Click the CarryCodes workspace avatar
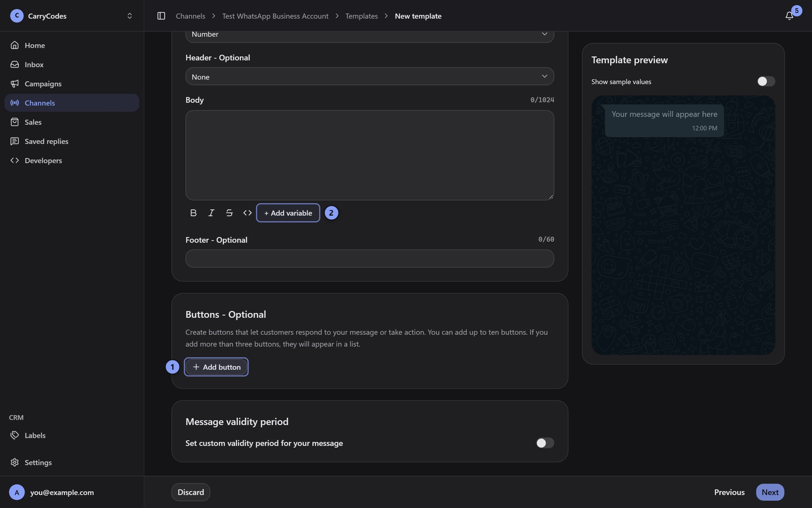Viewport: 812px width, 508px height. point(17,16)
